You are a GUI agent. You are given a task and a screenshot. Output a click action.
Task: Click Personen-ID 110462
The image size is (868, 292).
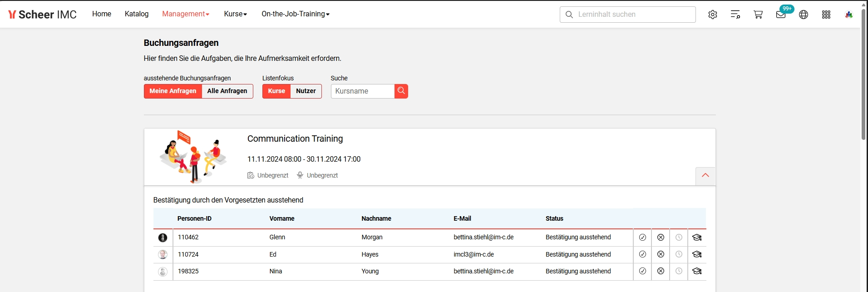[188, 238]
